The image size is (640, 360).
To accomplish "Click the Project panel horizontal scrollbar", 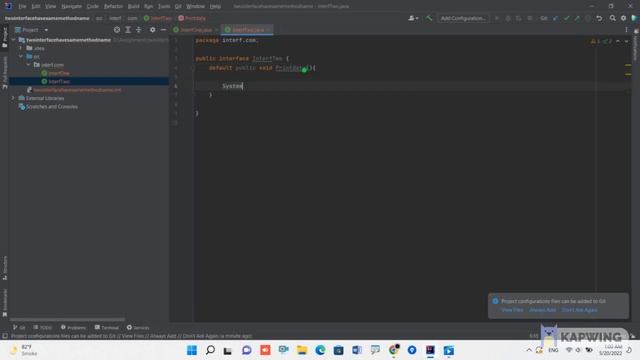I will tap(68, 320).
